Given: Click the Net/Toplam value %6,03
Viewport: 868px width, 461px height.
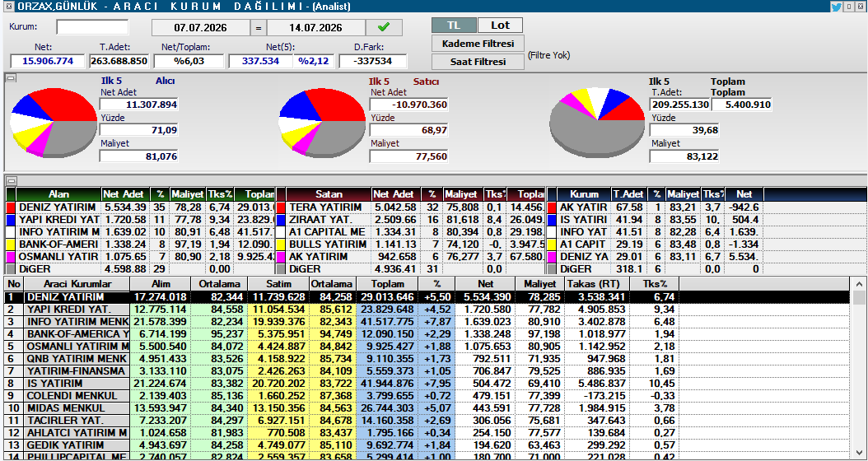Looking at the screenshot, I should [189, 62].
